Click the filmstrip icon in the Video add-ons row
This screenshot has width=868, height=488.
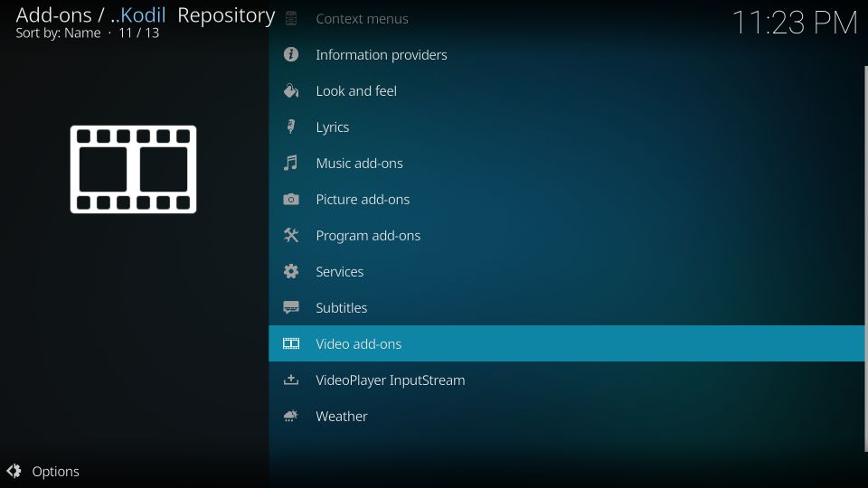pos(290,343)
